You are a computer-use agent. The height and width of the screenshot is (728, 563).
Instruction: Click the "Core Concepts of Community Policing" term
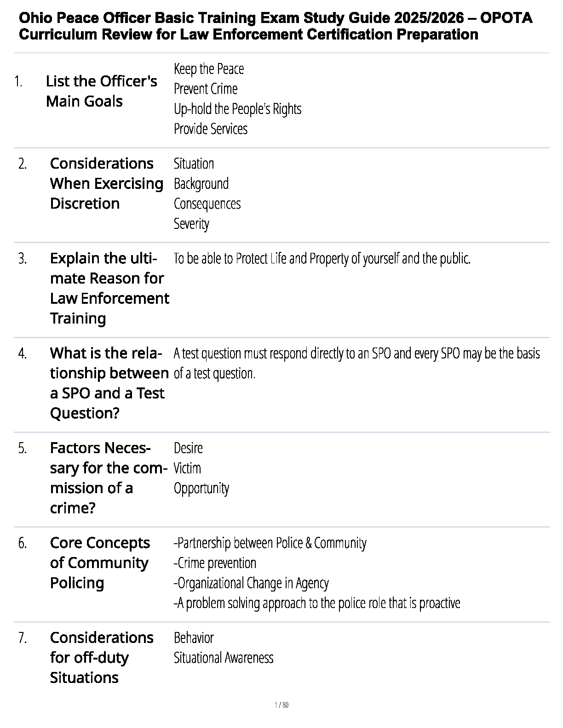pyautogui.click(x=100, y=563)
